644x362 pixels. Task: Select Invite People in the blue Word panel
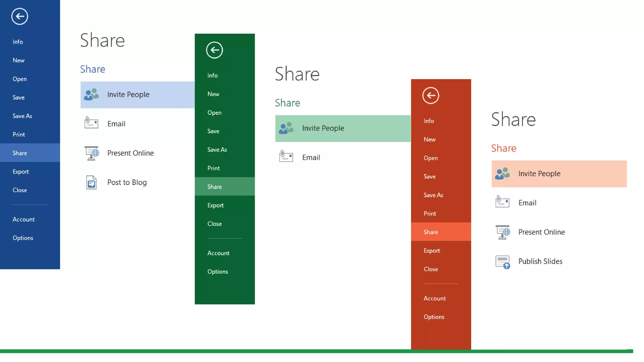128,95
